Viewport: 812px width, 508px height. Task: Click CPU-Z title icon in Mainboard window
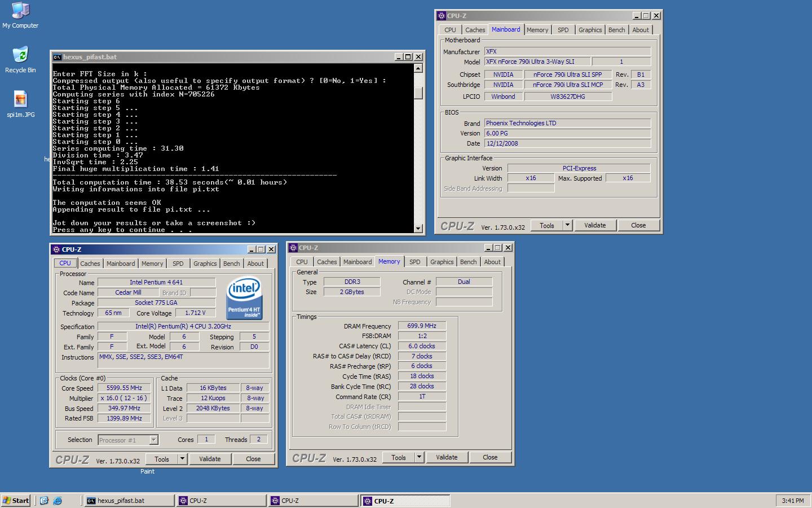tap(442, 16)
